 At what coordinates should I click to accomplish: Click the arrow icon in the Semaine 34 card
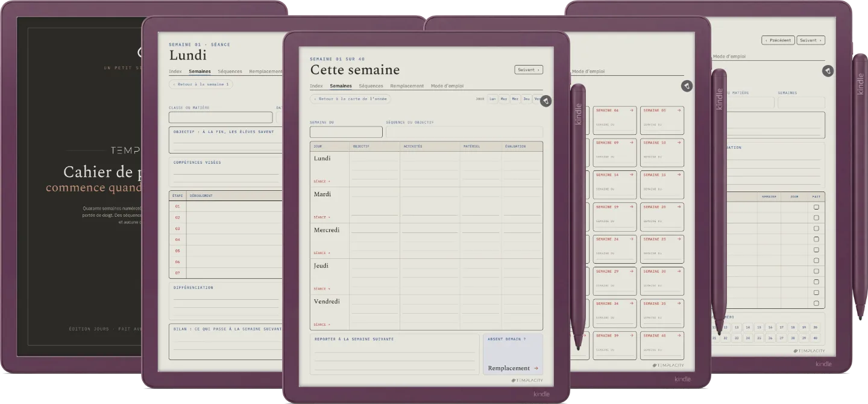pyautogui.click(x=632, y=303)
